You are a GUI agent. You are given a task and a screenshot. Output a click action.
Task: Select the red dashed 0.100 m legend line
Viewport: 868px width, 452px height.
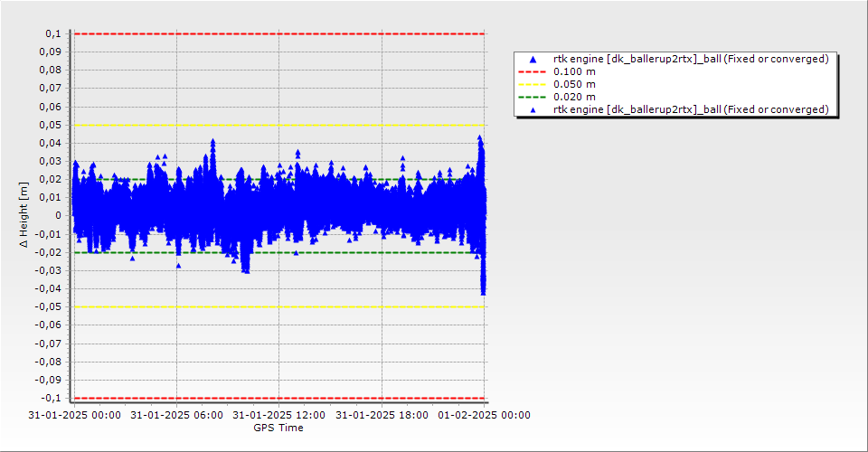[532, 72]
